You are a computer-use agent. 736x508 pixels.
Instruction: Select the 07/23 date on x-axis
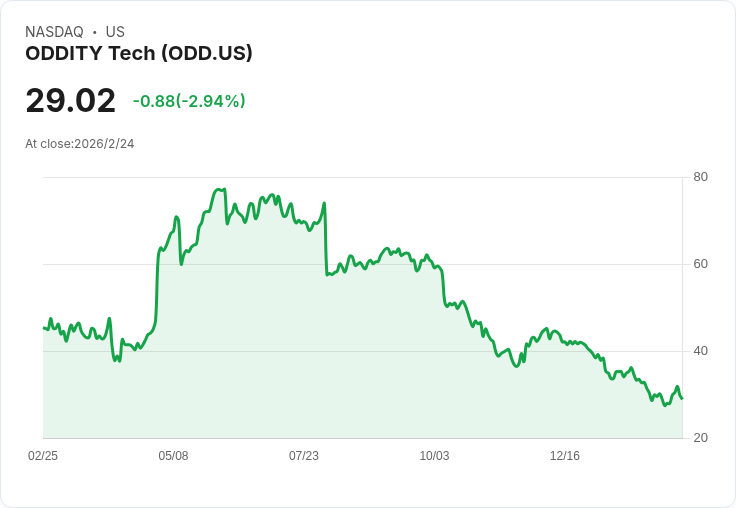point(304,456)
